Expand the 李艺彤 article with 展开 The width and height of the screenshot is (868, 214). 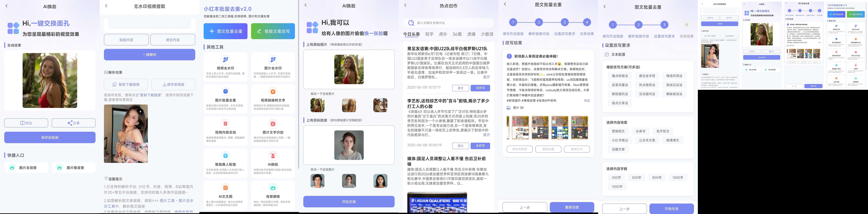486,135
